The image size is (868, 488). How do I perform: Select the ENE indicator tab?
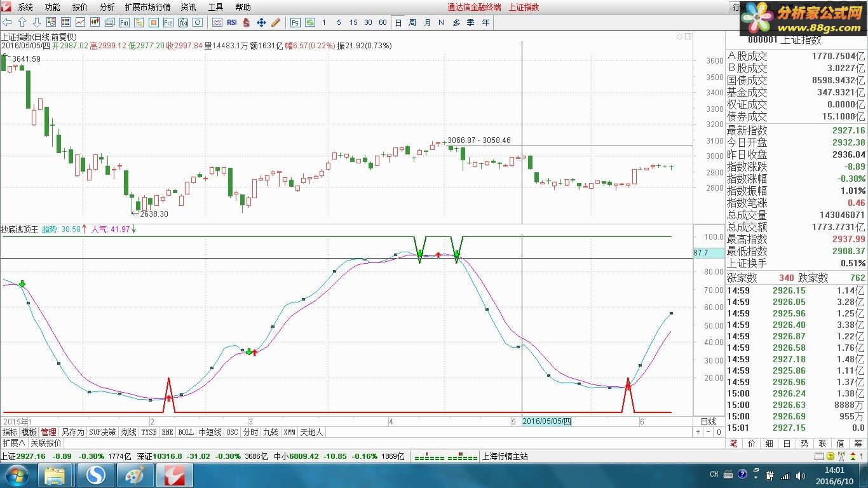[167, 432]
